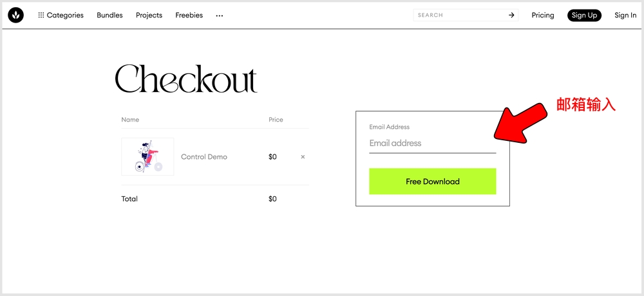The image size is (644, 296).
Task: Open the Freebies menu item
Action: point(189,15)
